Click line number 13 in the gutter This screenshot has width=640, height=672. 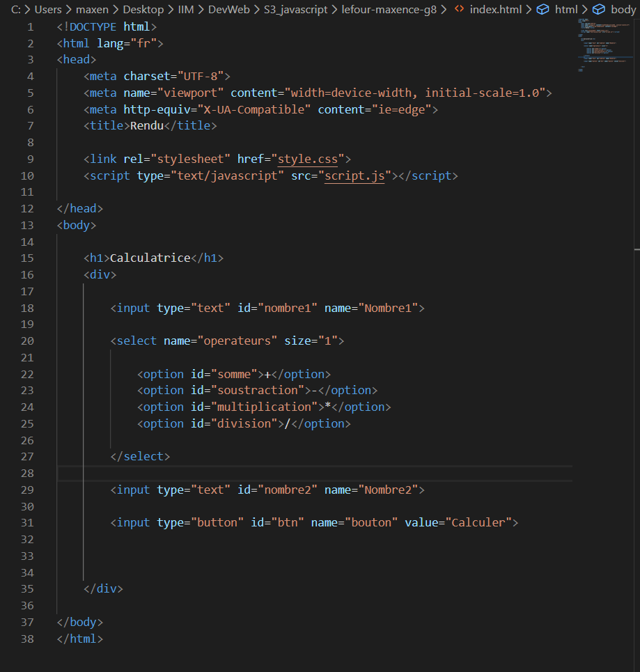click(27, 226)
